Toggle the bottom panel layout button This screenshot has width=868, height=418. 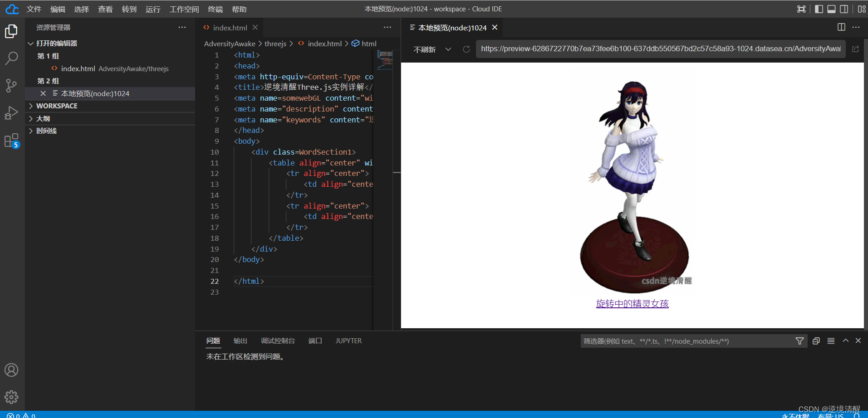tap(831, 9)
